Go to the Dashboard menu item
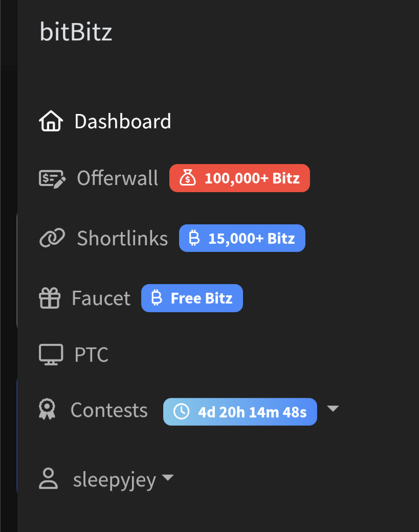This screenshot has width=419, height=532. 105,121
